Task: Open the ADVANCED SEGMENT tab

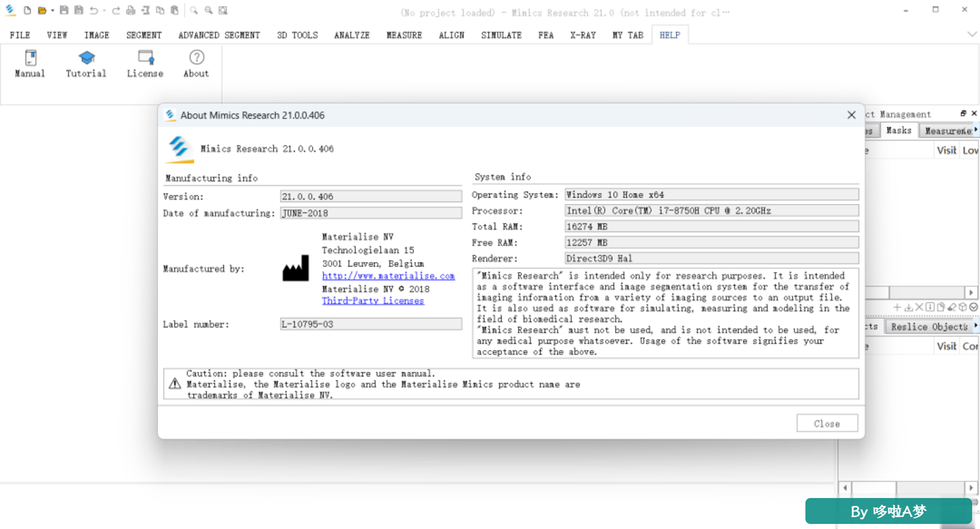Action: pyautogui.click(x=219, y=35)
